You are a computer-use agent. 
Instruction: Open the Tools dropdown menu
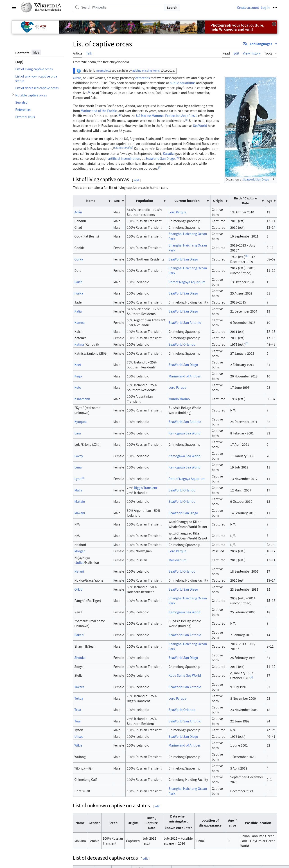click(x=271, y=53)
